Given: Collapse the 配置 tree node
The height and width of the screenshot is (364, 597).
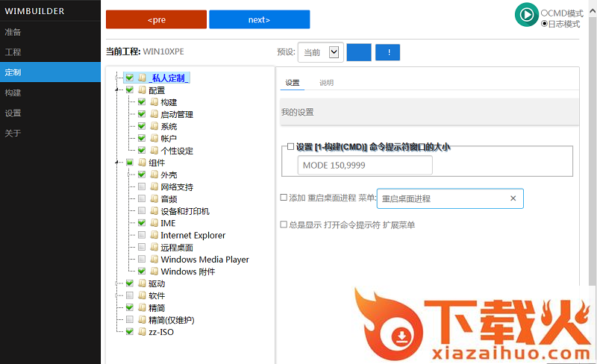Looking at the screenshot, I should [x=117, y=90].
